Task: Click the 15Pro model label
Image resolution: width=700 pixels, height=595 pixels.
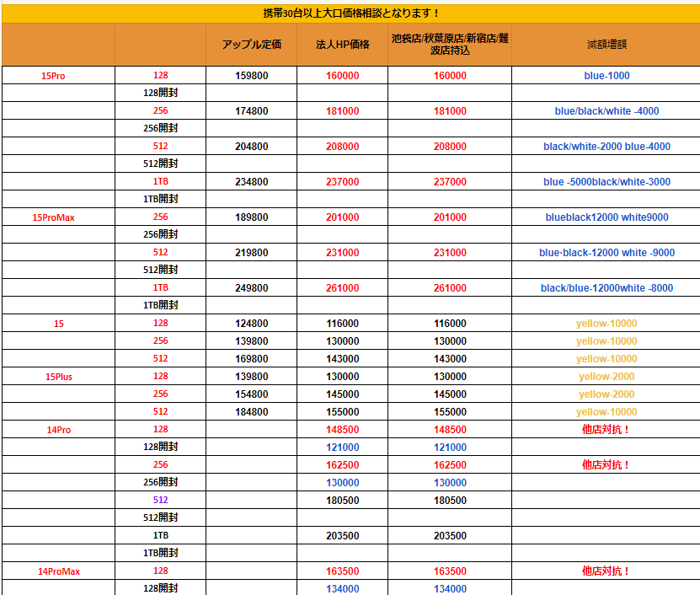Action: pyautogui.click(x=53, y=76)
